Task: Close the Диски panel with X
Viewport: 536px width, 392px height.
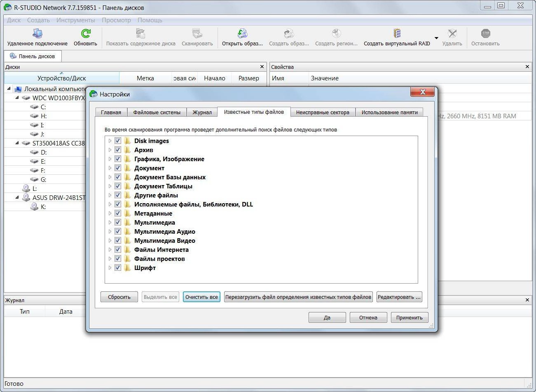Action: 262,66
